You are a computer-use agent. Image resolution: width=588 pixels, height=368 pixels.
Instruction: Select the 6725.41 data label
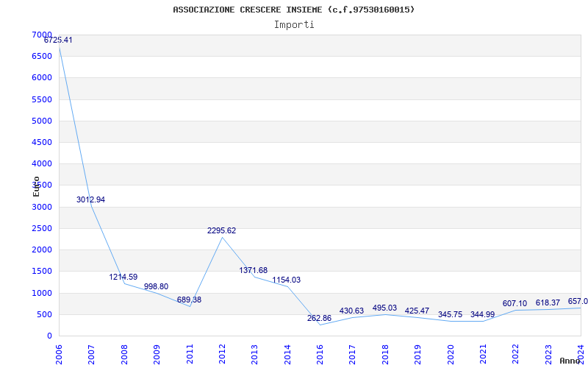(x=58, y=40)
